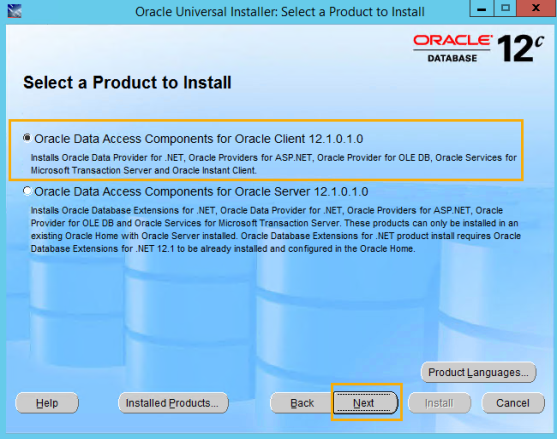Click the Oracle Database 12c logo

coord(478,48)
